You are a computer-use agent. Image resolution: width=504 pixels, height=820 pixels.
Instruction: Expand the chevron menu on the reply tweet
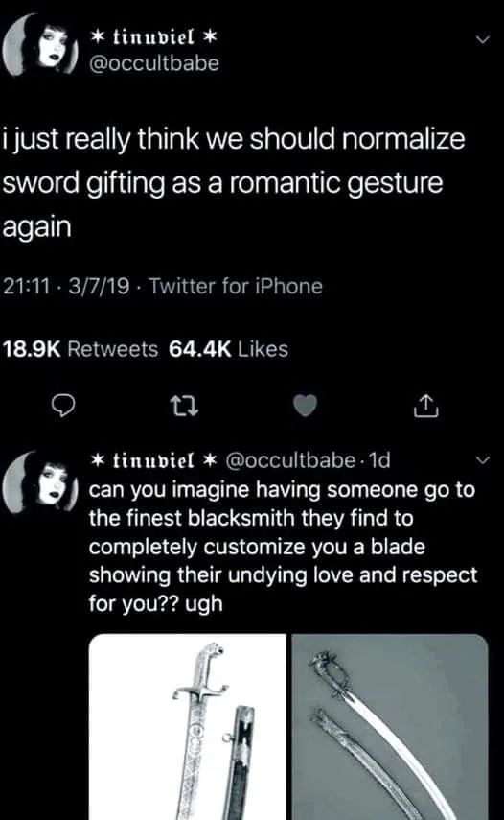click(x=483, y=460)
